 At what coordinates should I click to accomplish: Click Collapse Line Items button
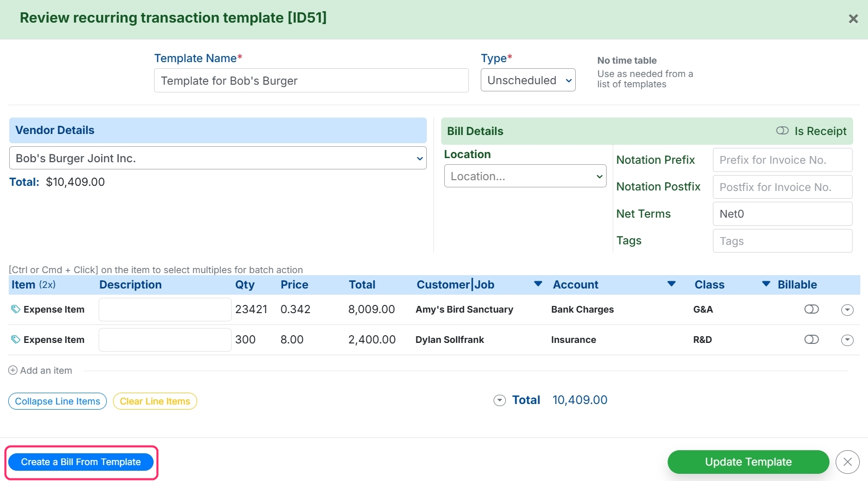[x=58, y=401]
